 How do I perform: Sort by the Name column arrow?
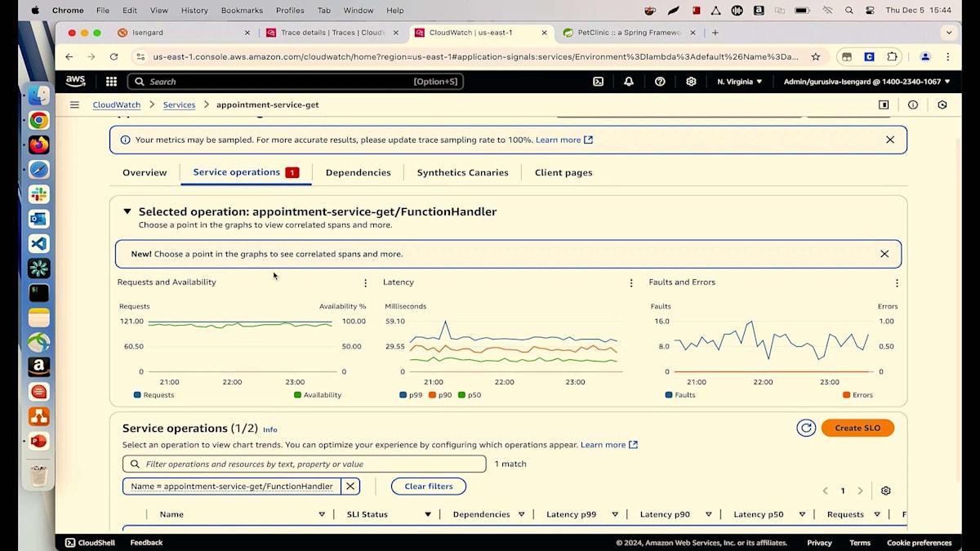pyautogui.click(x=322, y=514)
